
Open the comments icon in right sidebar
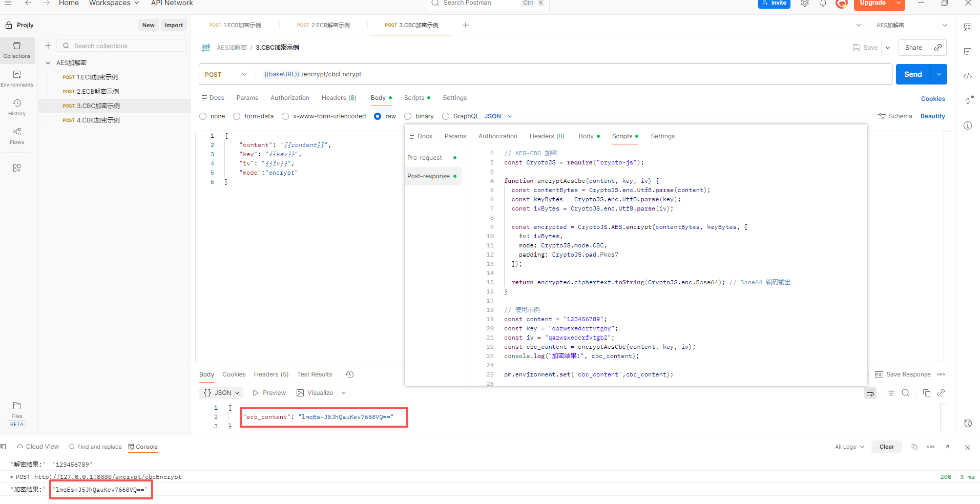(x=968, y=52)
